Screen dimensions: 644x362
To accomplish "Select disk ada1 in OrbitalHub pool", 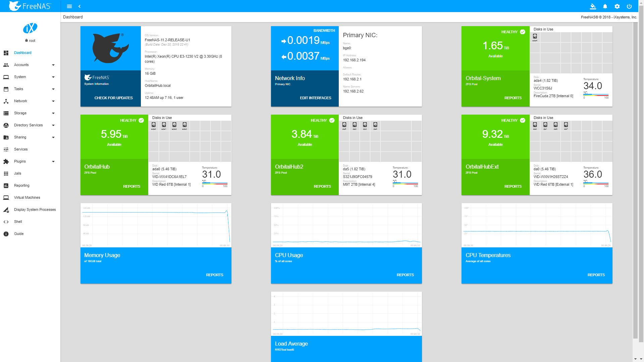I will (164, 126).
